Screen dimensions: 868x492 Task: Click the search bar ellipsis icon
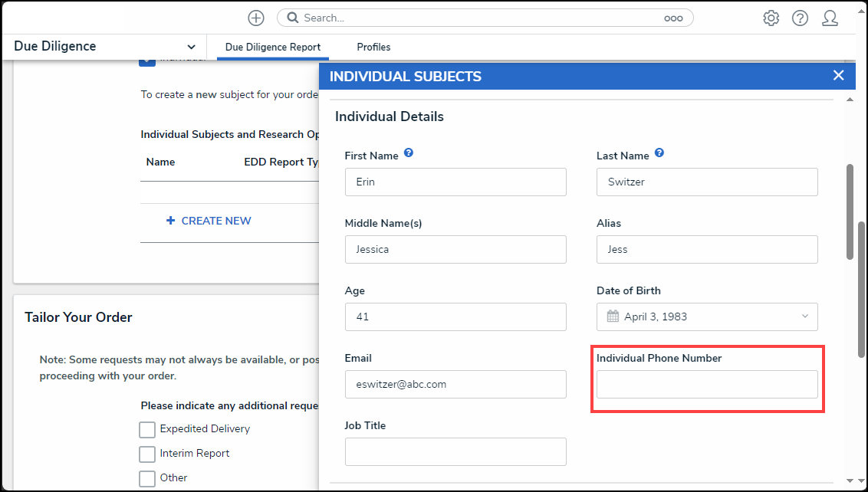[x=673, y=18]
